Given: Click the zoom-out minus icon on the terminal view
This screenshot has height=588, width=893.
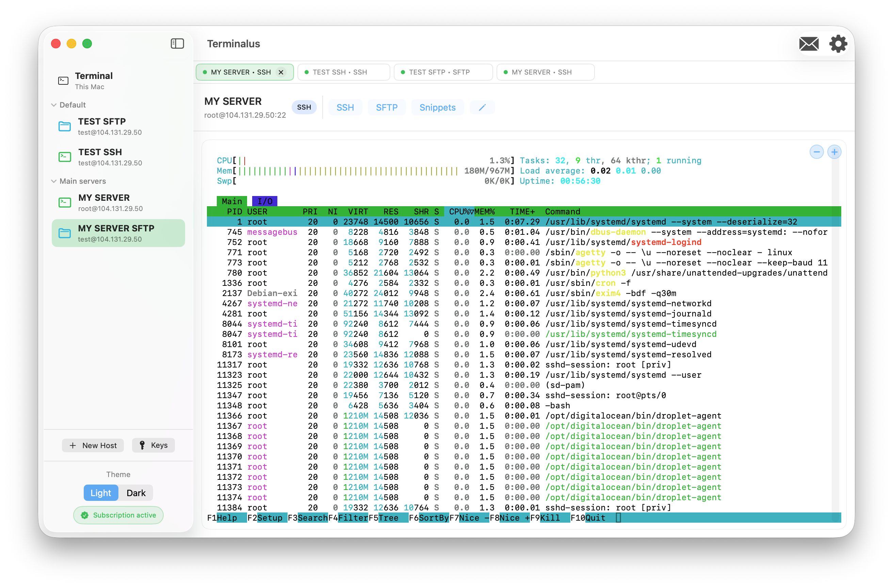Looking at the screenshot, I should point(817,152).
